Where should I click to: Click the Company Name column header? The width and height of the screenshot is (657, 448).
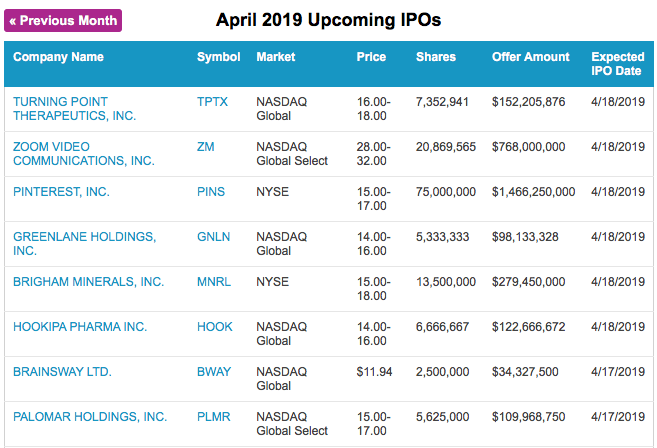[58, 57]
